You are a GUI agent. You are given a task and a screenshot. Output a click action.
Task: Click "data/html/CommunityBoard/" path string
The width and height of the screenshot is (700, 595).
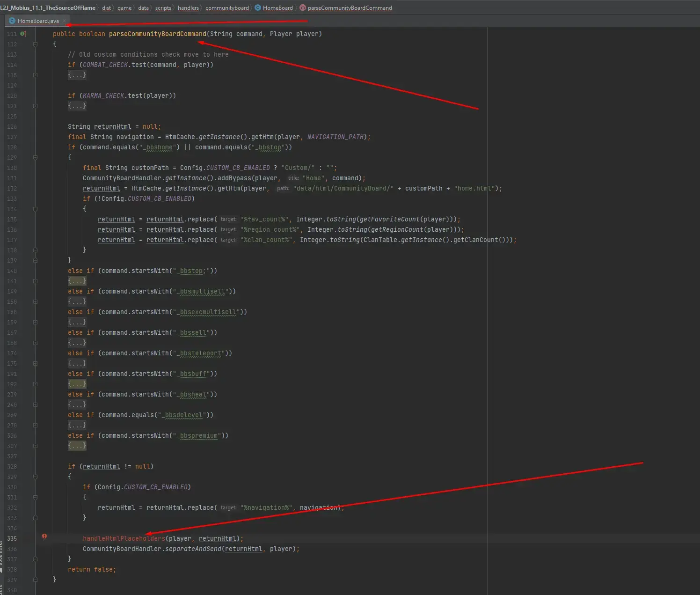pos(343,188)
